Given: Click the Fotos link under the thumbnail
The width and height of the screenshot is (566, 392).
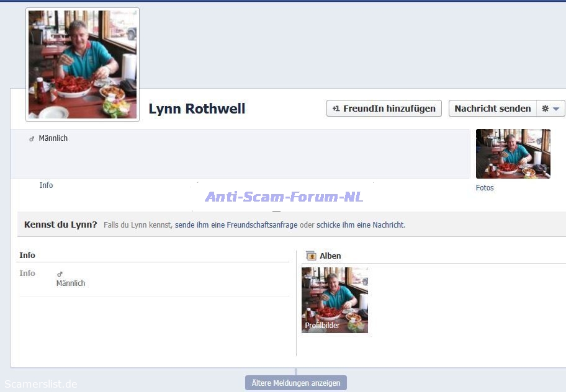Looking at the screenshot, I should (485, 188).
